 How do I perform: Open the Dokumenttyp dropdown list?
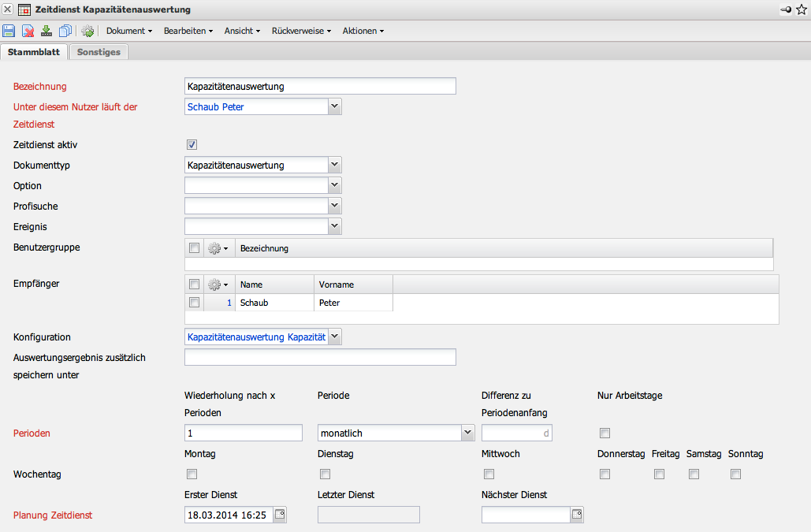click(x=335, y=165)
